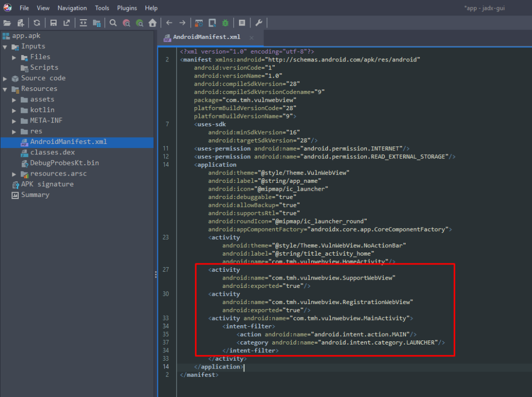Click the closing </manifest> tag
Screen dimensions: 532x397
click(199, 375)
